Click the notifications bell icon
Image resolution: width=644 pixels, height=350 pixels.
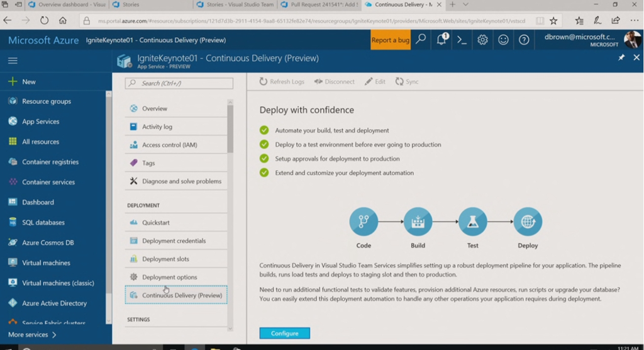pyautogui.click(x=441, y=40)
